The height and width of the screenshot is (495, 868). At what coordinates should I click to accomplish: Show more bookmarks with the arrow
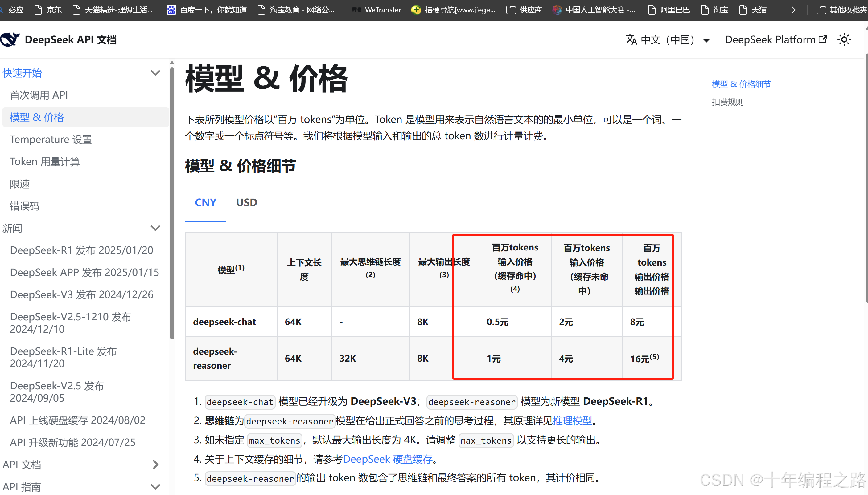coord(793,10)
